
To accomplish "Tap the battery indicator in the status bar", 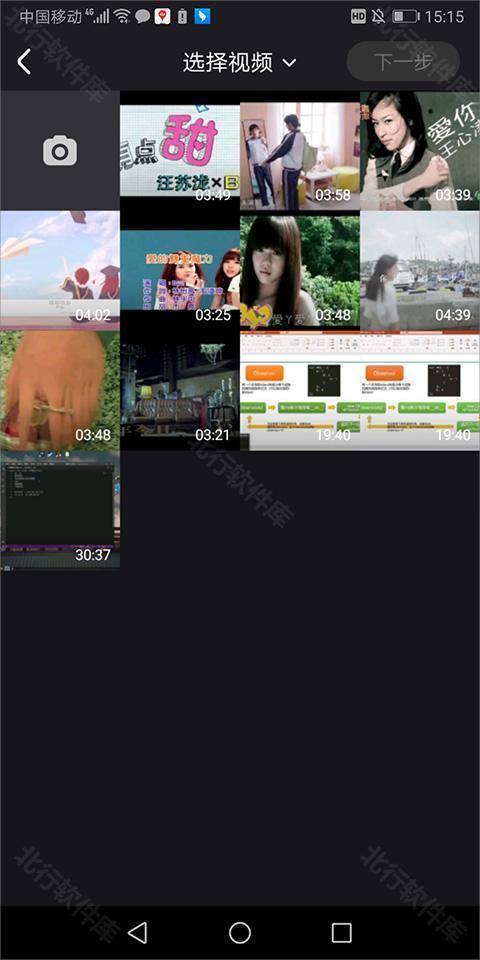I will click(405, 17).
